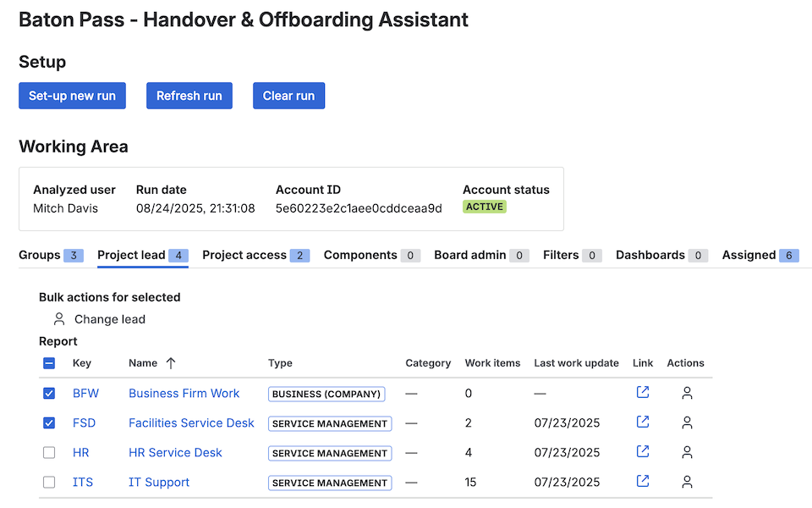The image size is (812, 508).
Task: Open external link for Business Firm Work
Action: tap(643, 393)
